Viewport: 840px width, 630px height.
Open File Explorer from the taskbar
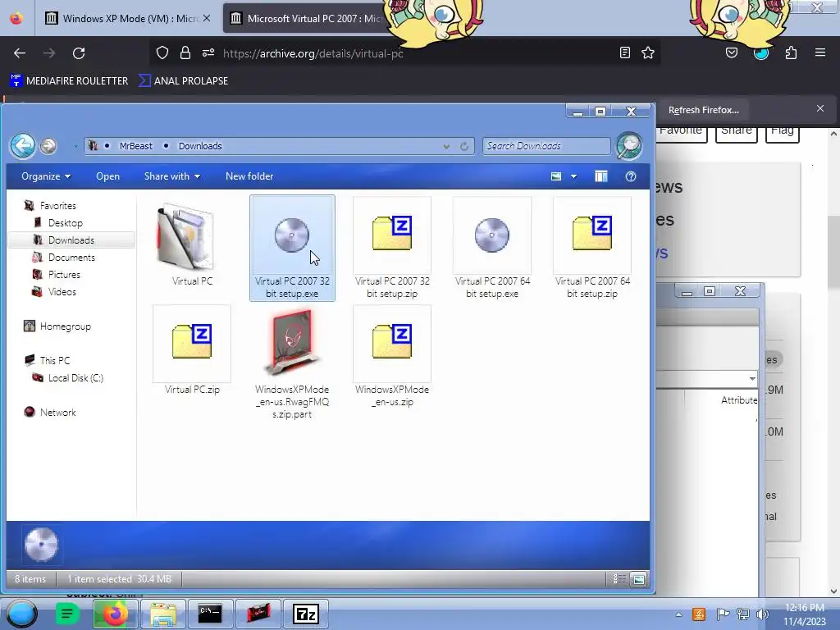[x=163, y=614]
